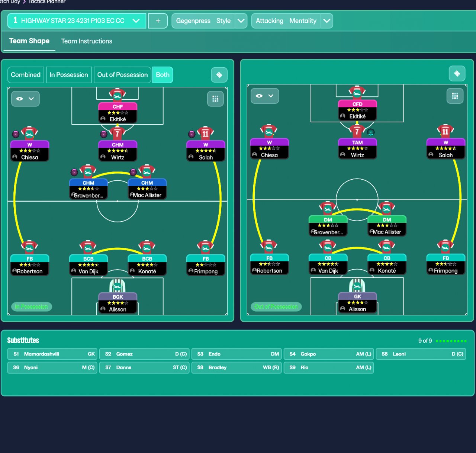Click the purple badge beside Wirtz's CHM shirt

coord(104,134)
